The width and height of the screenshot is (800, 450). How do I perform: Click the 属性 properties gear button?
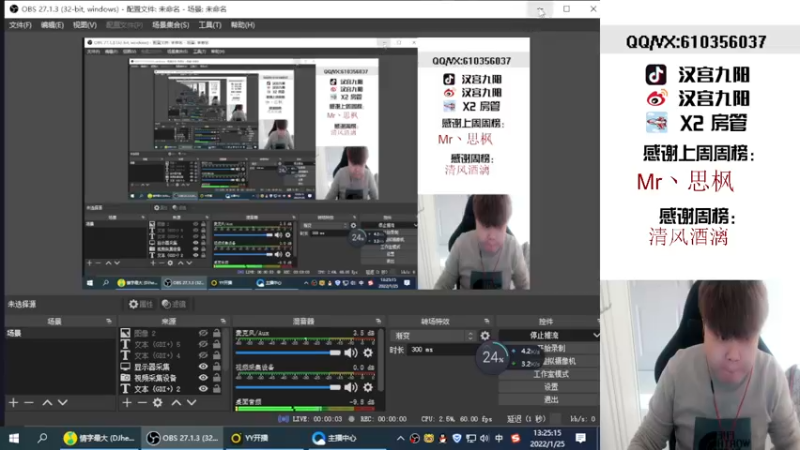click(141, 304)
